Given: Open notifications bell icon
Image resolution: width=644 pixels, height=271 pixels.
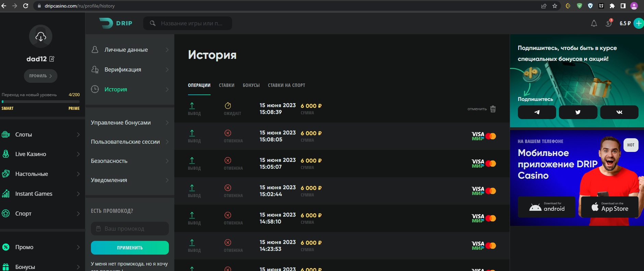Looking at the screenshot, I should pyautogui.click(x=594, y=23).
